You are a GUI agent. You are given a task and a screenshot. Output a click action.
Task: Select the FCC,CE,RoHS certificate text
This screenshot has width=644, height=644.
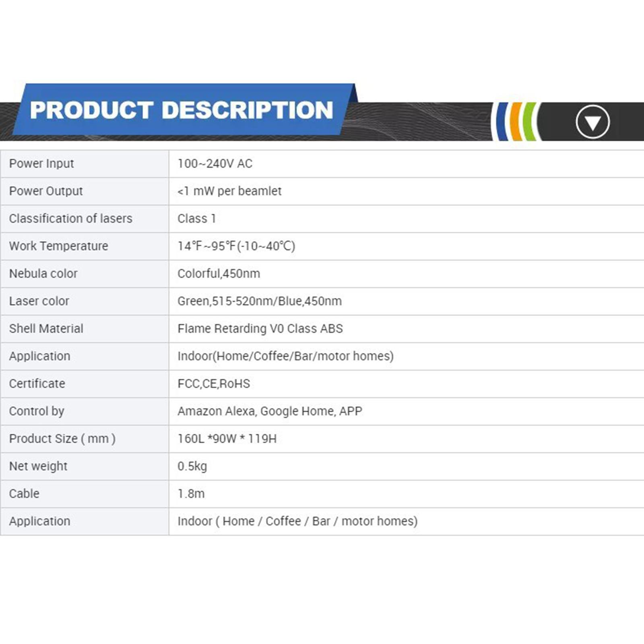(x=214, y=384)
